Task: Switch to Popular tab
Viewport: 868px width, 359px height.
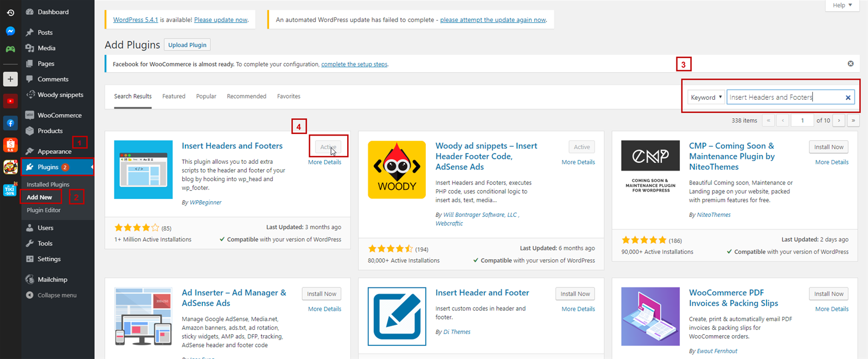Action: (206, 97)
